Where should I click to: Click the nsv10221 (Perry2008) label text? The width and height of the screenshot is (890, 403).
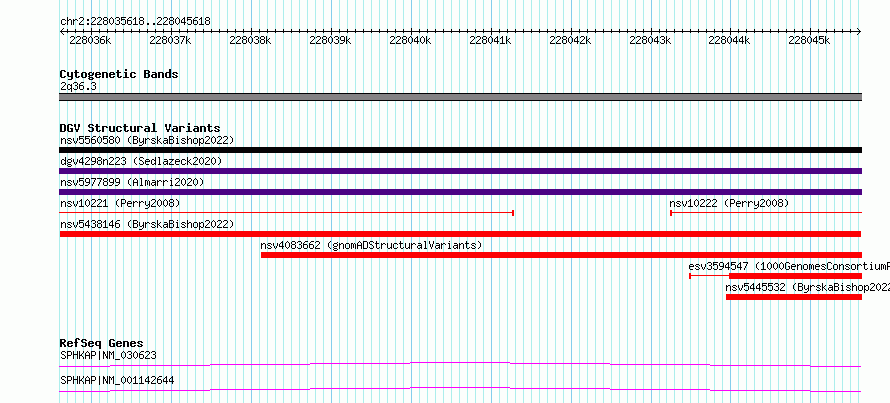[120, 203]
